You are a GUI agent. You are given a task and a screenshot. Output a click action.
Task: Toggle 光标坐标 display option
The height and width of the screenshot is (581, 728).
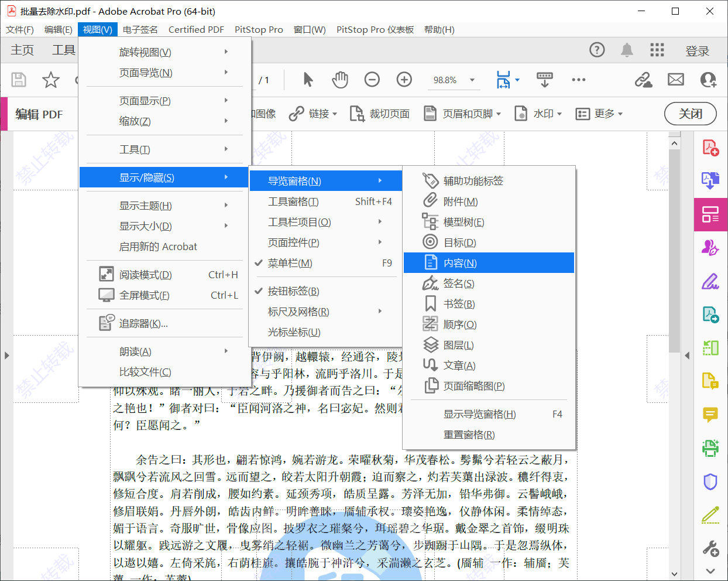(325, 332)
